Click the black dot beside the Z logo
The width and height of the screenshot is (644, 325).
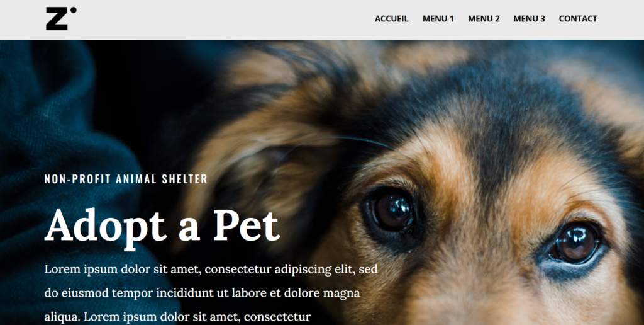tap(73, 10)
